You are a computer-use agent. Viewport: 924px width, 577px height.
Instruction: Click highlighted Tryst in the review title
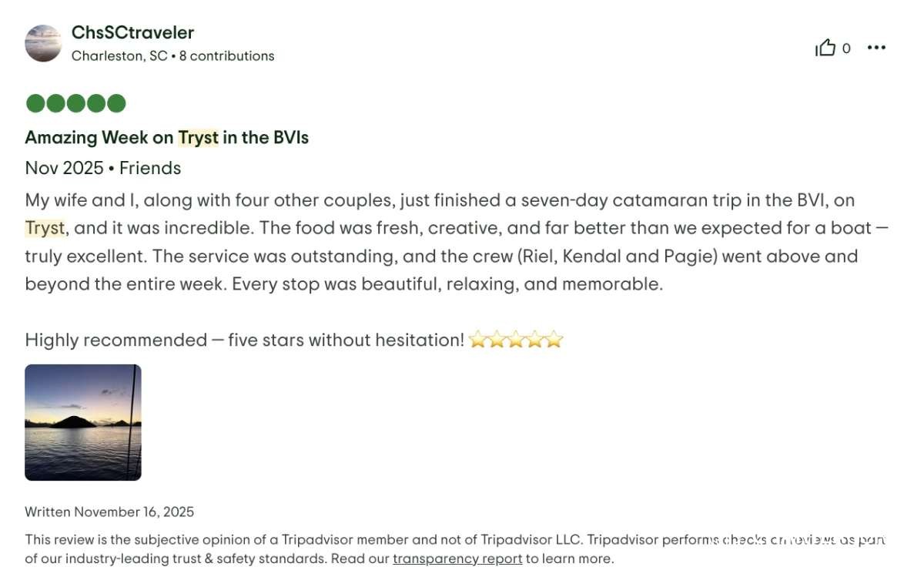[x=198, y=138]
